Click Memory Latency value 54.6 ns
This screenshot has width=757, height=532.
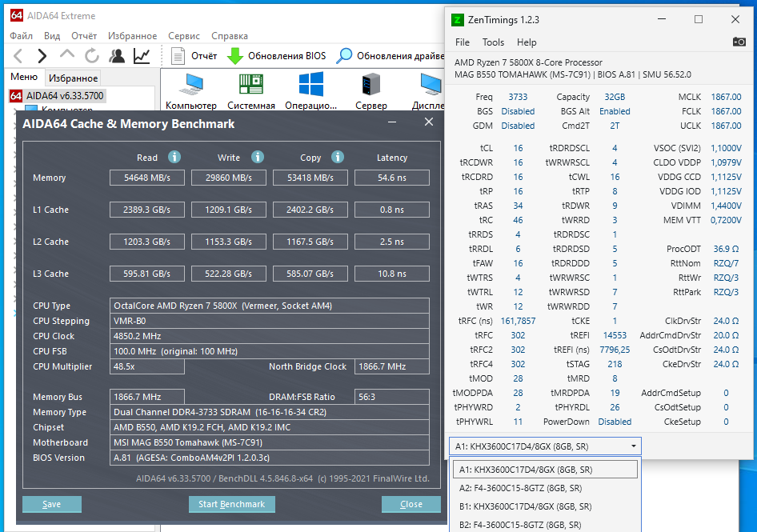(392, 178)
